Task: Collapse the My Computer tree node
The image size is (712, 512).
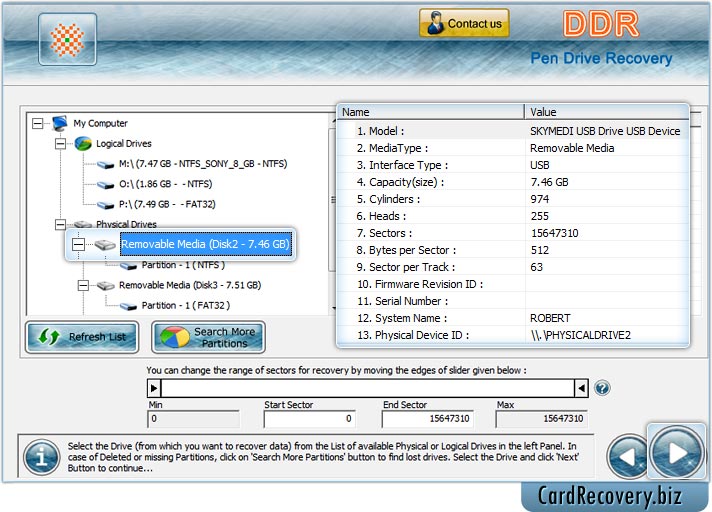Action: [38, 123]
